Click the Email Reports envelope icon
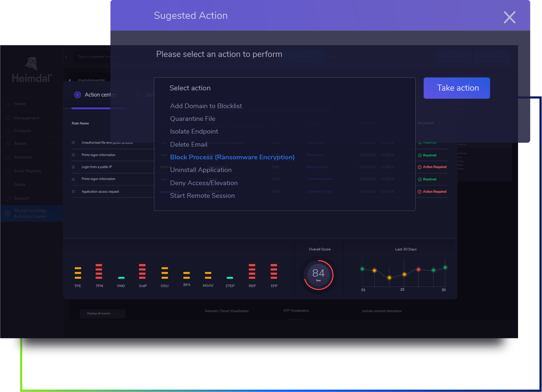The height and width of the screenshot is (392, 542). tap(8, 171)
